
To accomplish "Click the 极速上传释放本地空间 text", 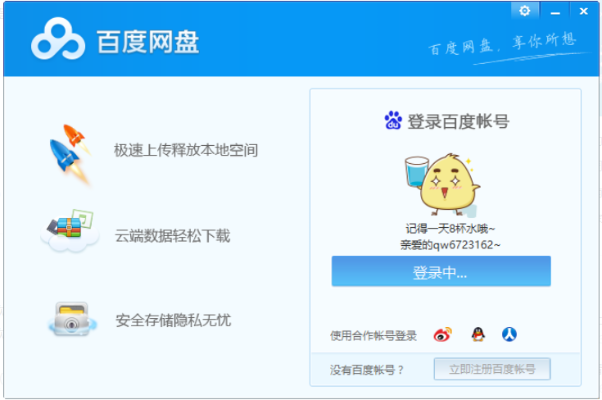I will point(186,151).
